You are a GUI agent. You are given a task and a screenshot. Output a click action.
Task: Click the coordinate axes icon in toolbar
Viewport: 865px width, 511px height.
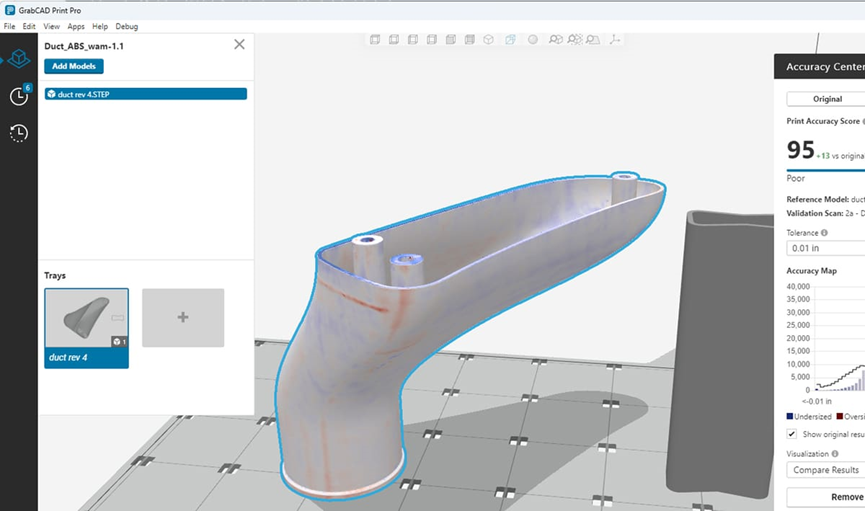[614, 40]
